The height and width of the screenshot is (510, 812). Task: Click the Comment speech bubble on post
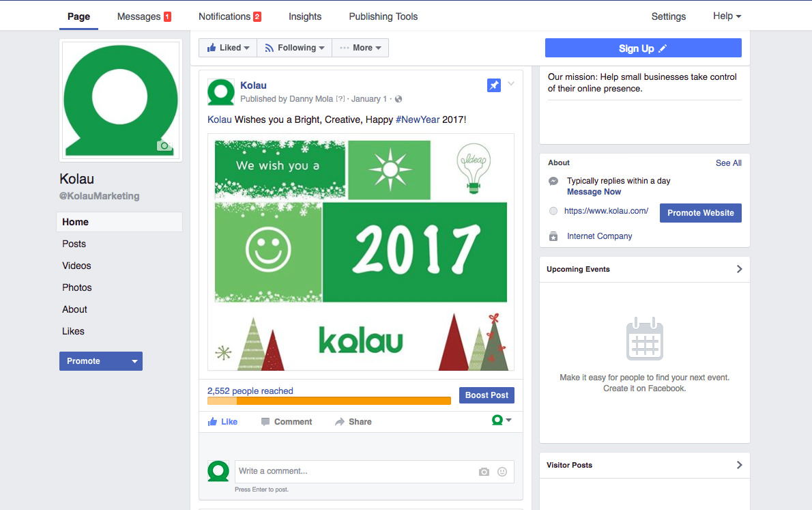[265, 421]
